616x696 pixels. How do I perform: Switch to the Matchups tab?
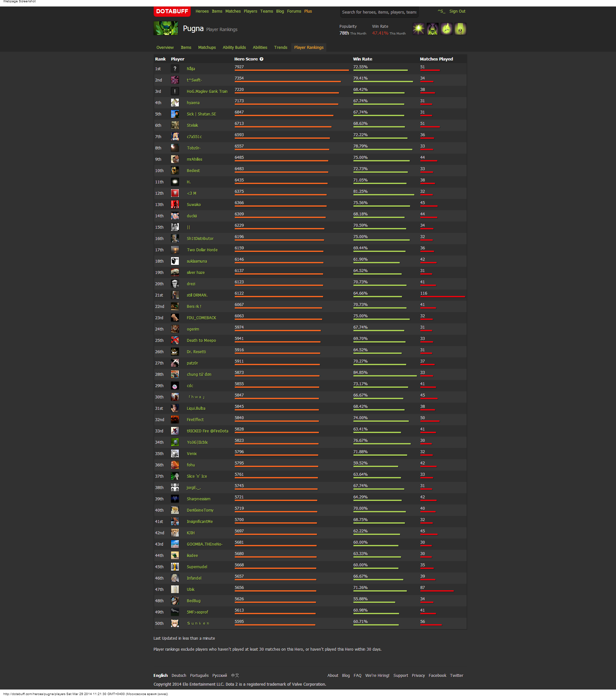pyautogui.click(x=207, y=47)
